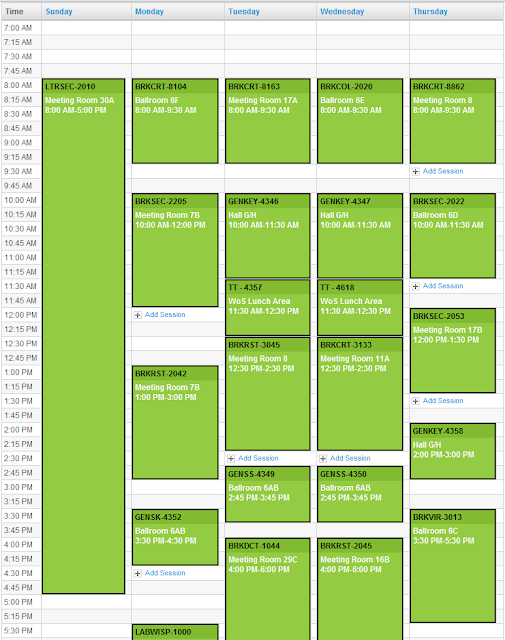Screen dimensions: 505x640
Task: Add Session link at Monday 4:30 PM
Action: [x=165, y=573]
